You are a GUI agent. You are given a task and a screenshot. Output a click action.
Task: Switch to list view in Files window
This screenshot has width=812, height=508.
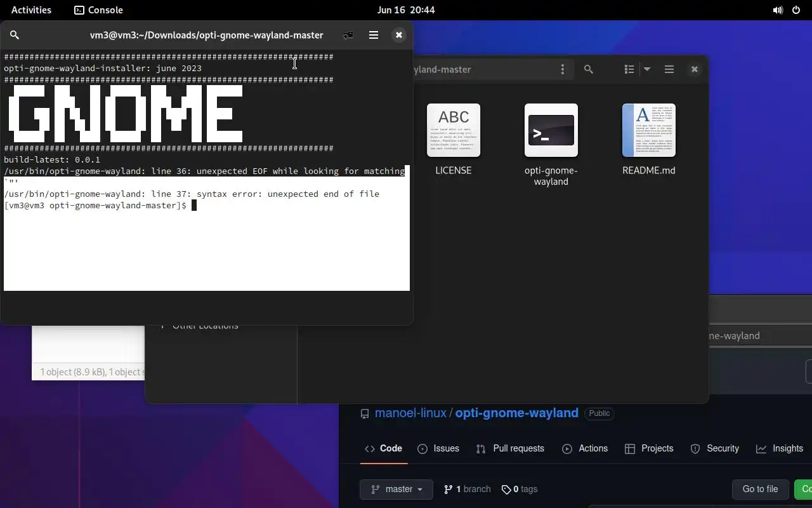point(629,69)
